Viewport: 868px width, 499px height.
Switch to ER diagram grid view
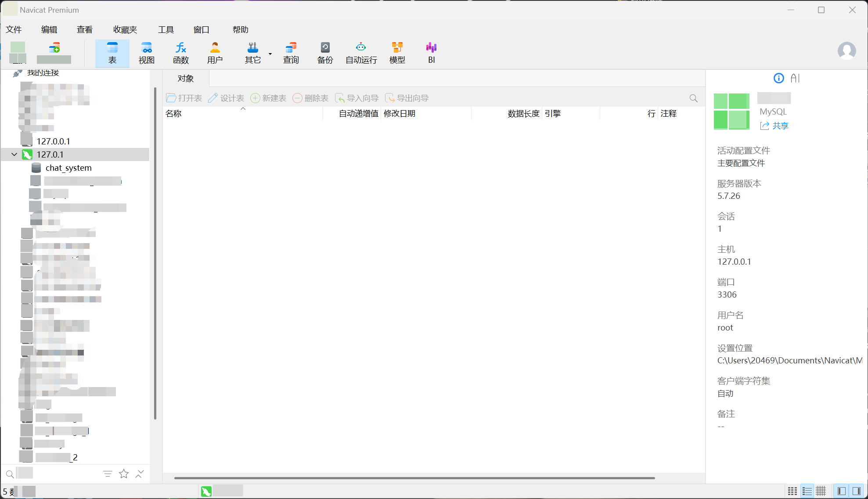821,491
